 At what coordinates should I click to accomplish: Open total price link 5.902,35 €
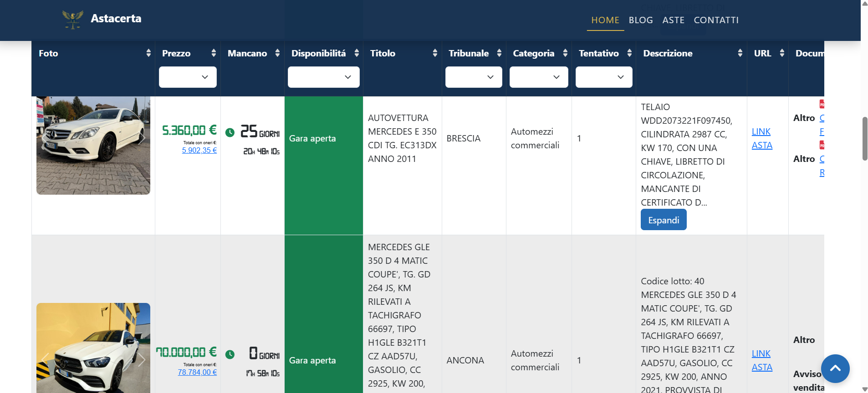click(x=199, y=150)
